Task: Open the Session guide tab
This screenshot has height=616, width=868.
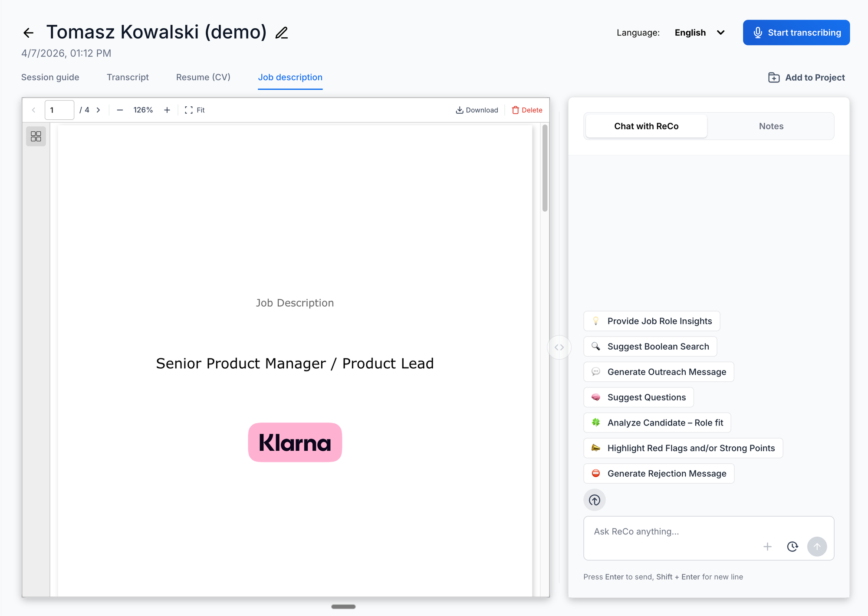Action: [50, 77]
